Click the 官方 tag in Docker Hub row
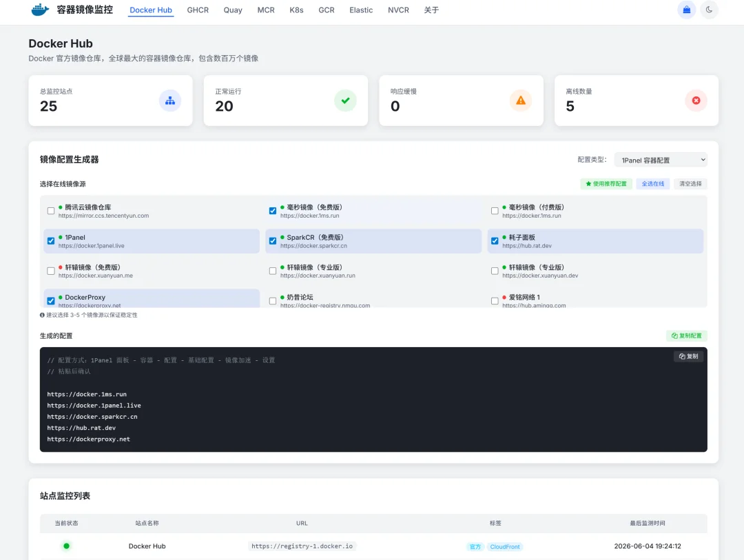 pyautogui.click(x=475, y=547)
